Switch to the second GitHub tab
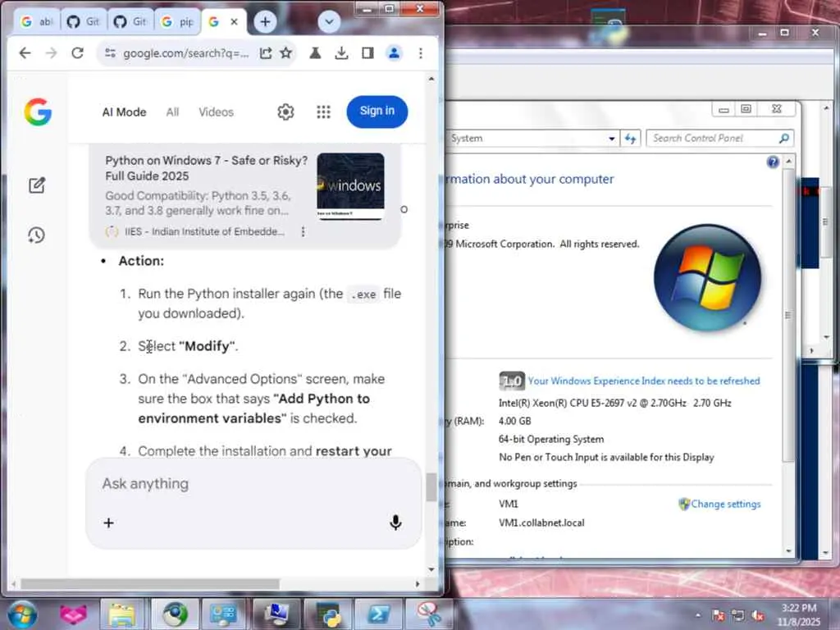The image size is (840, 630). tap(130, 22)
